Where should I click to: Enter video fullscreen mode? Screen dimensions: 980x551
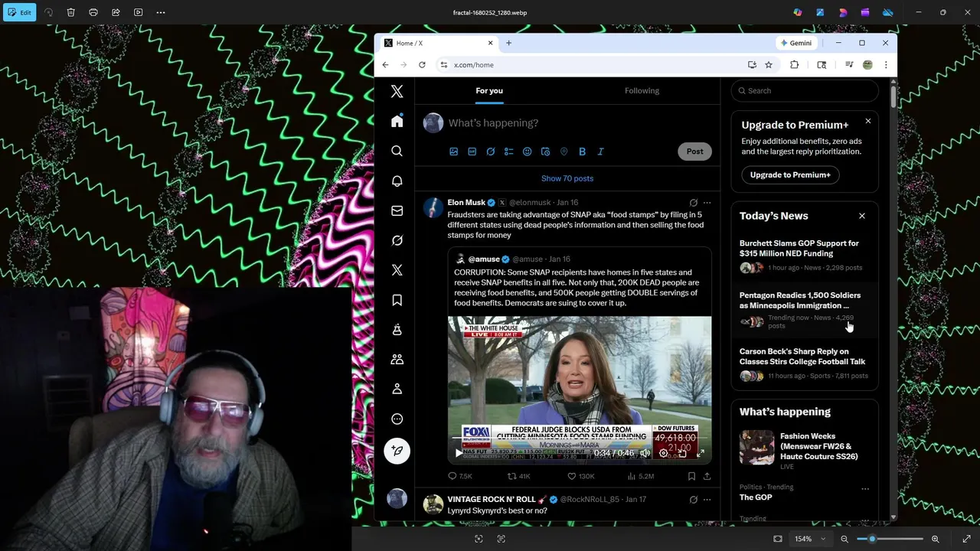coord(701,453)
